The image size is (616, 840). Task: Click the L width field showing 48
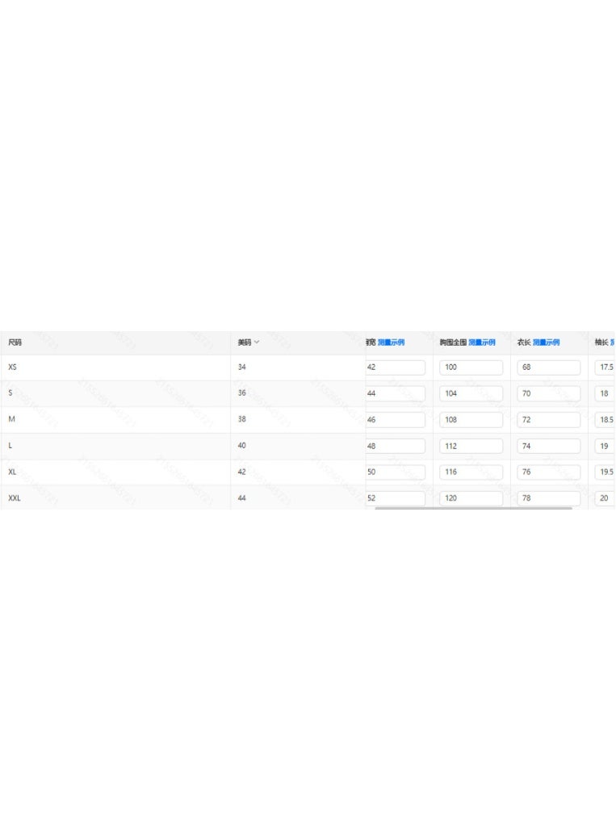(396, 446)
